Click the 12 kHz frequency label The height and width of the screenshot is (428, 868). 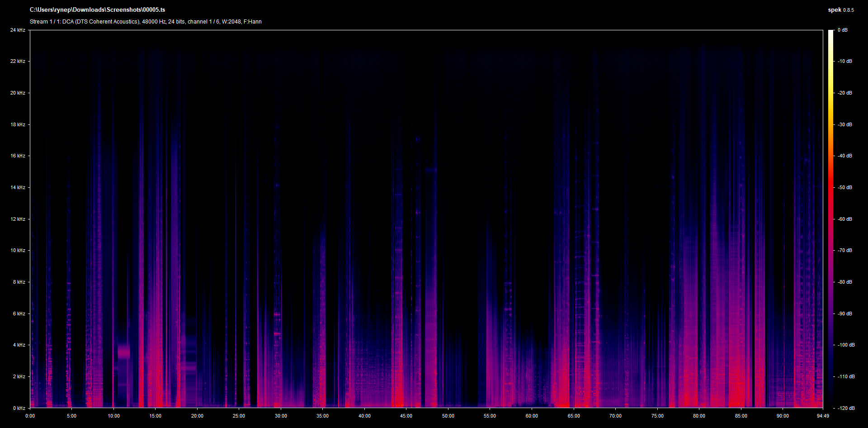[x=18, y=219]
